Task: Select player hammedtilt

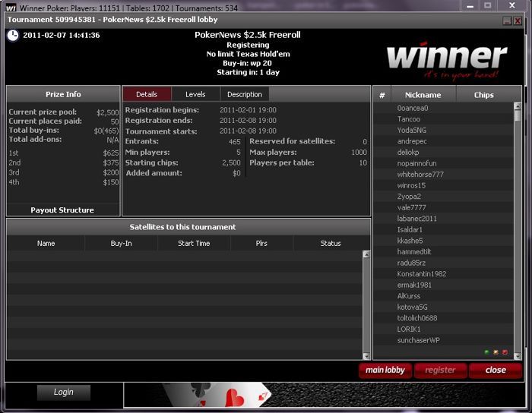Action: (443, 252)
